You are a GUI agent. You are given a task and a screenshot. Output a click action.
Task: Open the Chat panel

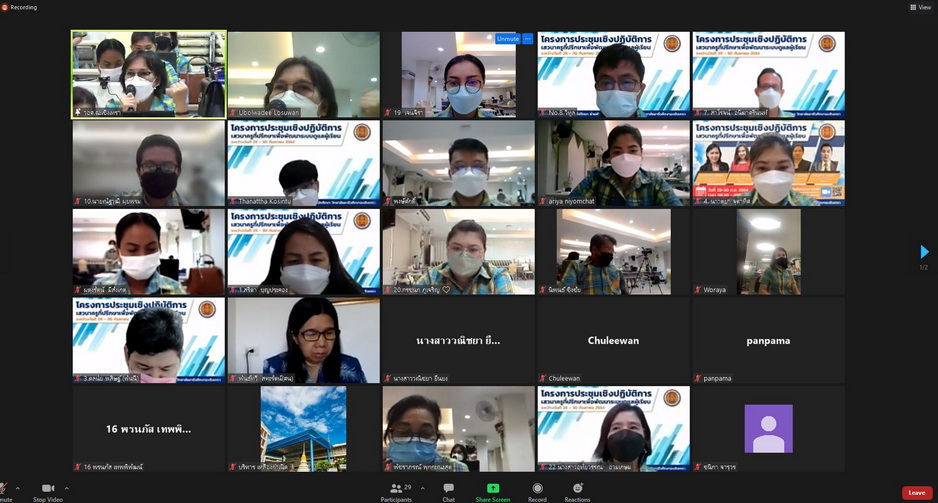tap(449, 492)
